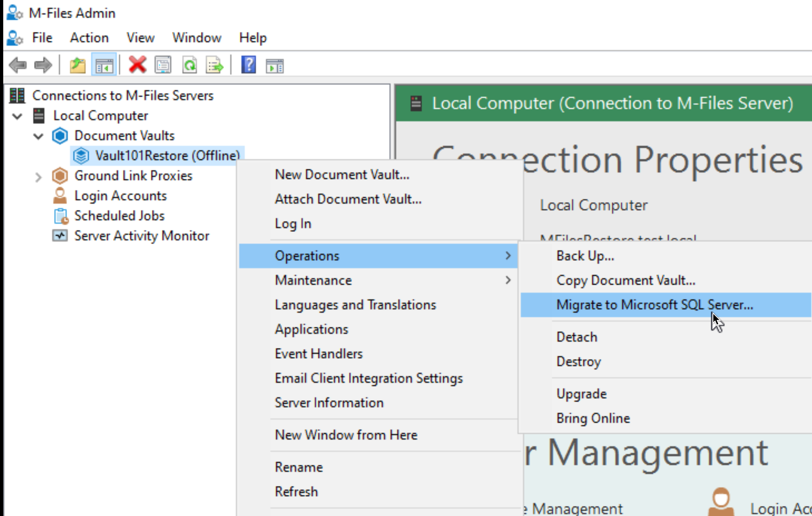Image resolution: width=812 pixels, height=516 pixels.
Task: Expand the Ground Link Proxies node
Action: pyautogui.click(x=38, y=177)
